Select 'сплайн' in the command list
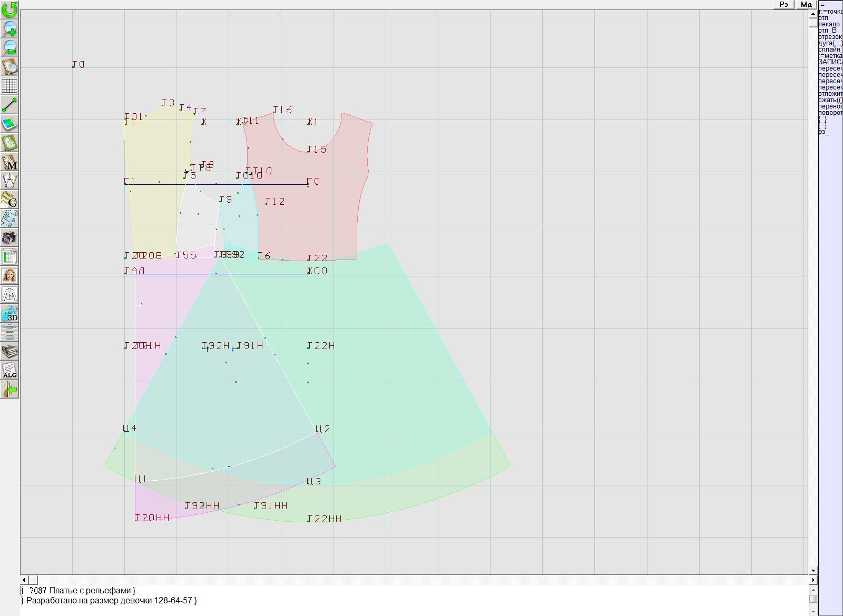Image resolution: width=843 pixels, height=616 pixels. (x=830, y=49)
